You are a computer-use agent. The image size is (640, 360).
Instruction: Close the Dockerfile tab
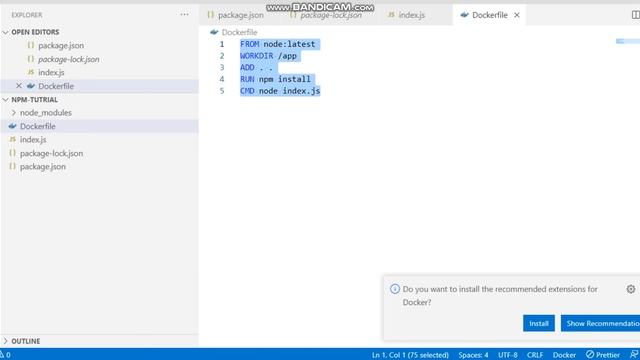(x=517, y=15)
